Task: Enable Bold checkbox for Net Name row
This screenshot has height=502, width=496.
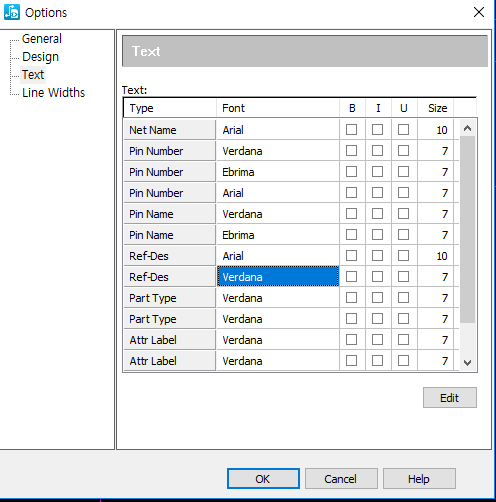Action: 351,130
